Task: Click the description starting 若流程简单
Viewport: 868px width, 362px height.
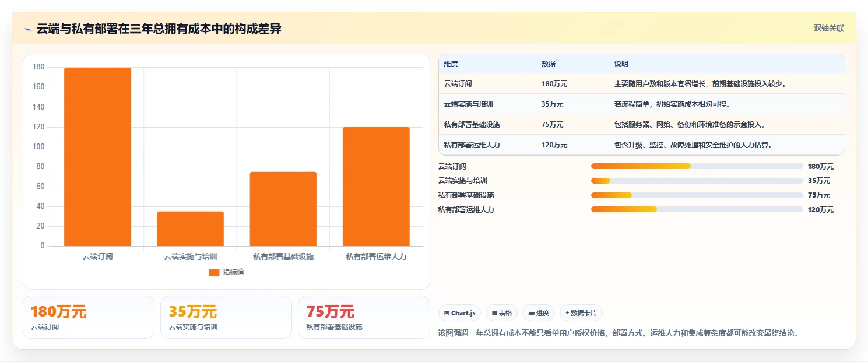Action: [x=672, y=104]
